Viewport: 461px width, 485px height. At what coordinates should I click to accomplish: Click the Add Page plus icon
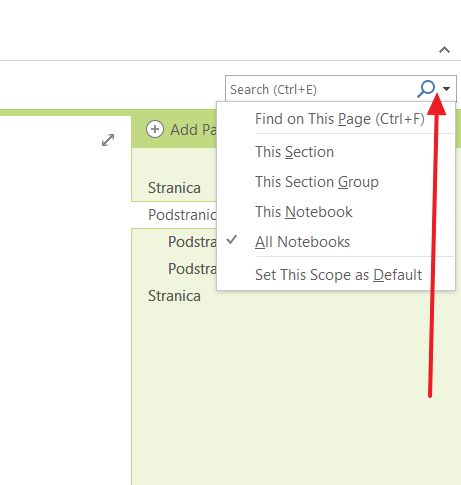pos(155,129)
